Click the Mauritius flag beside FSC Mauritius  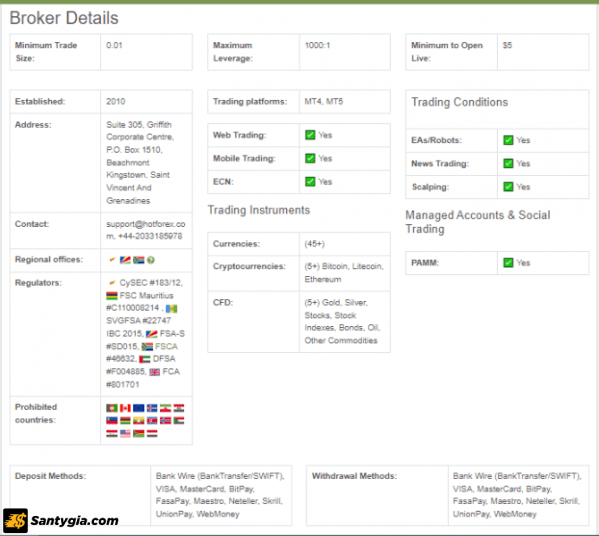(x=112, y=296)
